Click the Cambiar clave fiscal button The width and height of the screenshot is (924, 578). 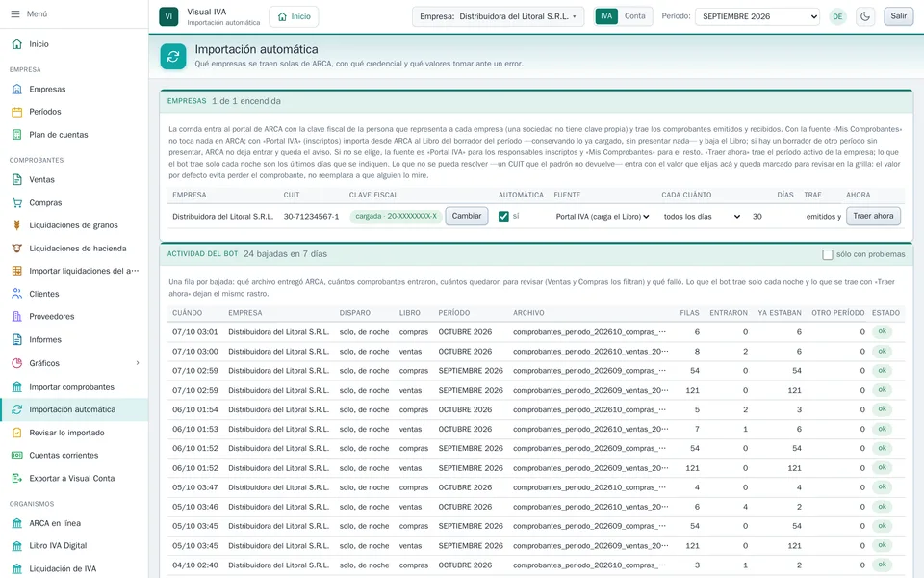coord(467,216)
